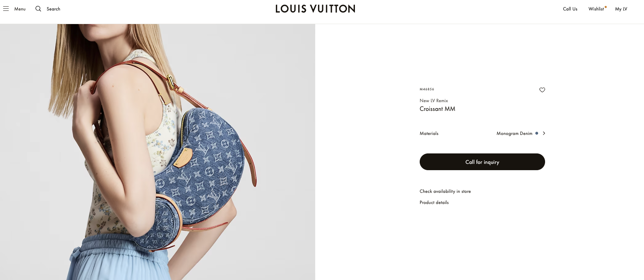Click the Menu text label
The height and width of the screenshot is (280, 644).
click(x=20, y=9)
